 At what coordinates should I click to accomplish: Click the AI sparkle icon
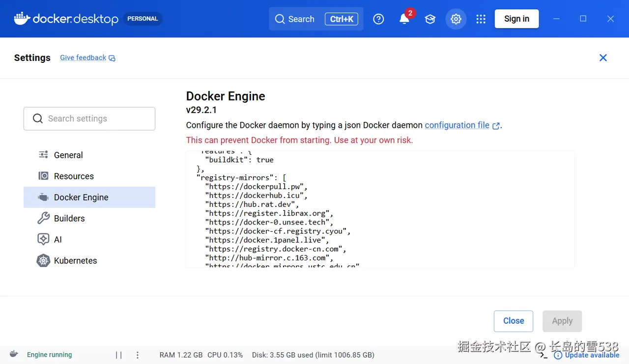pos(43,239)
